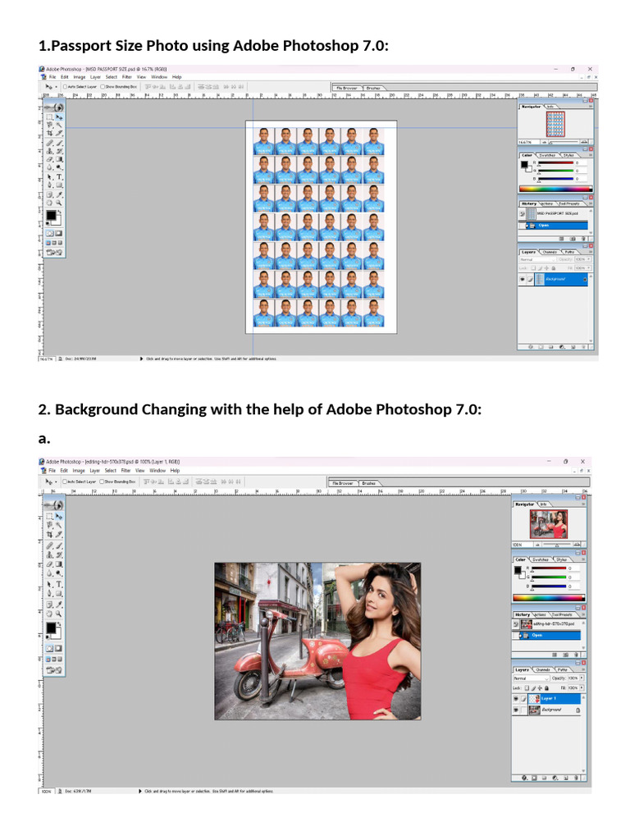Select the Slice tool in the editing-hdr window
Viewport: 630px width, 840px height.
[x=59, y=535]
